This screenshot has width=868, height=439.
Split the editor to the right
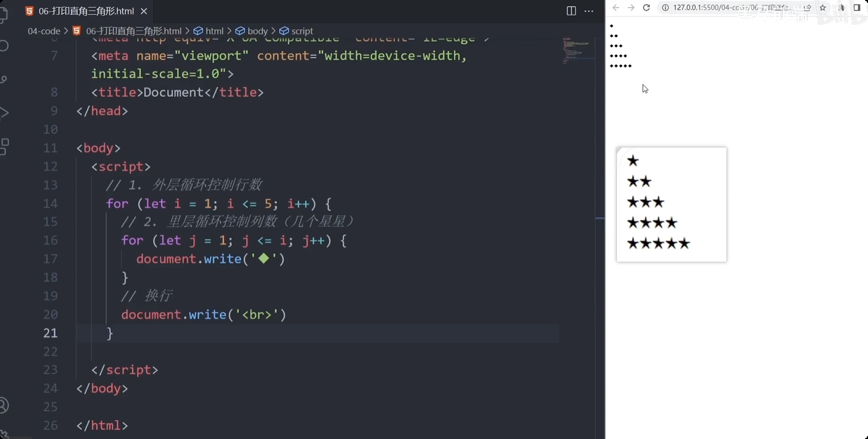pos(571,11)
